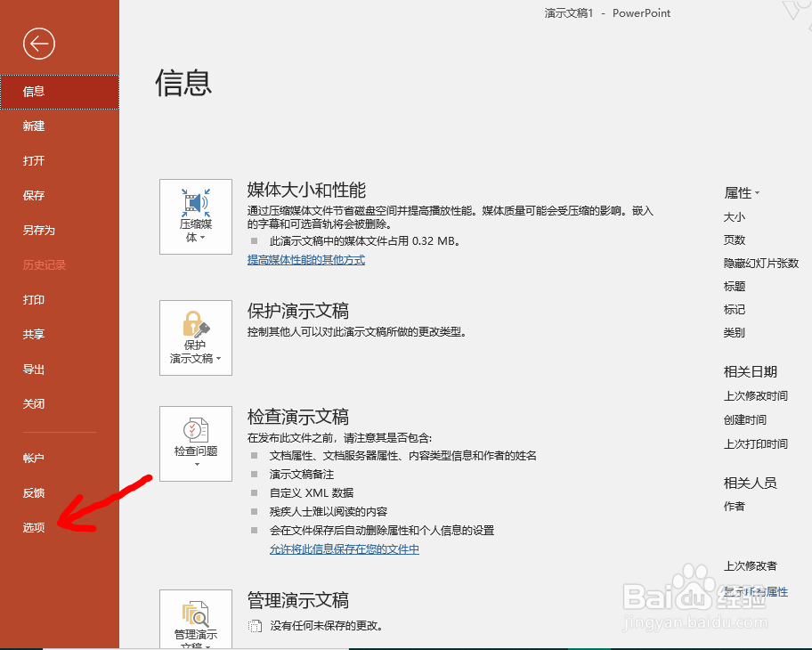Click the back arrow to exit Backstage view
Image resolution: width=812 pixels, height=650 pixels.
pos(38,43)
